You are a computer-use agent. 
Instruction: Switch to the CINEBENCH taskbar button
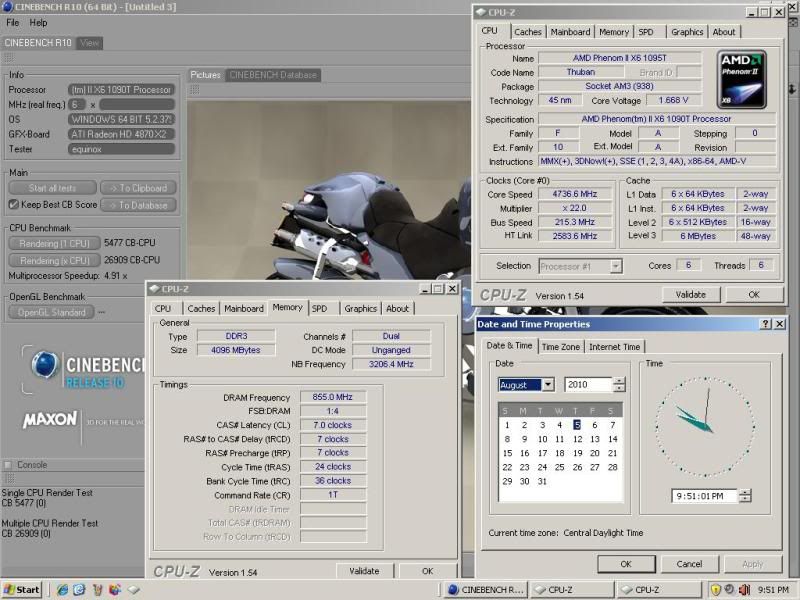(x=486, y=590)
